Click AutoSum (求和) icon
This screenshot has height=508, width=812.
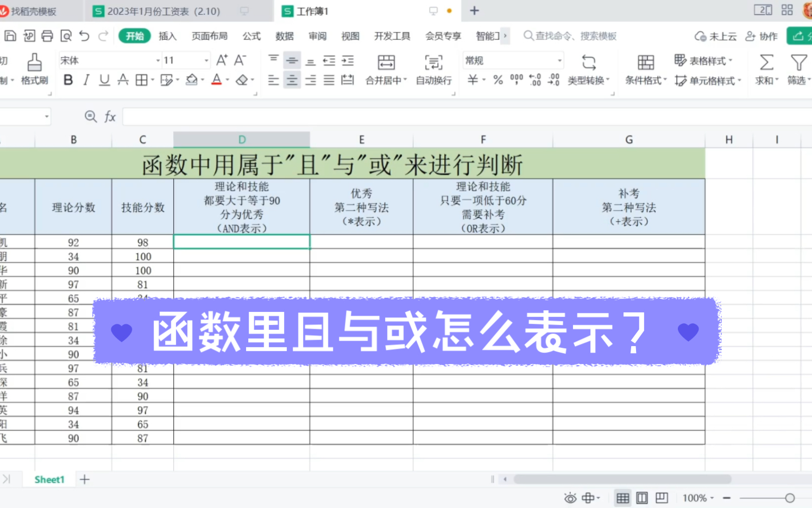[766, 62]
